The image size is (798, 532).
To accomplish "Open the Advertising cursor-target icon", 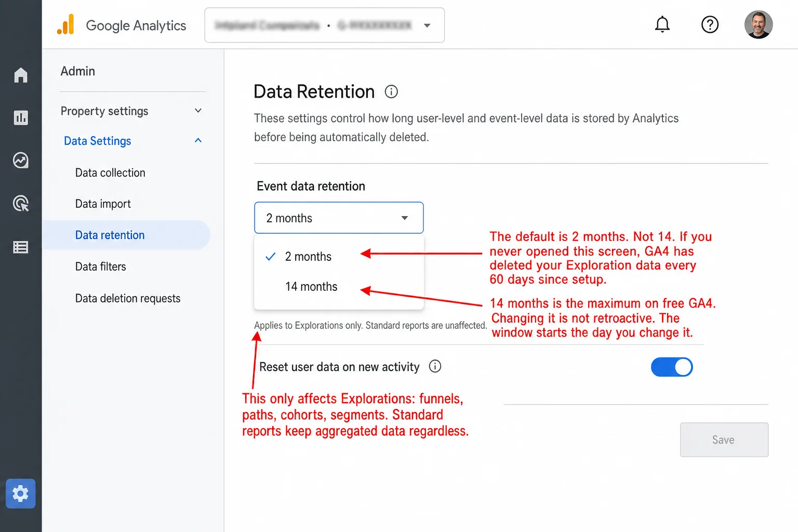I will click(x=21, y=203).
